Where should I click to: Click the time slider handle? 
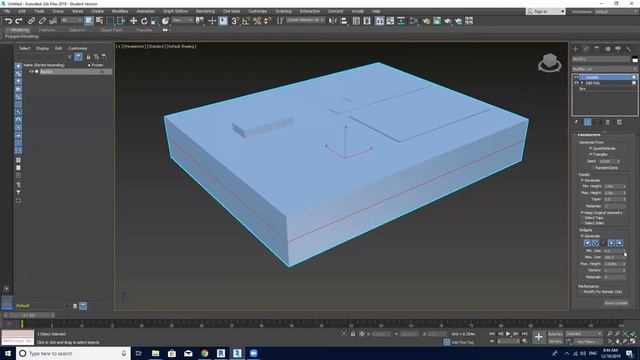[x=29, y=315]
